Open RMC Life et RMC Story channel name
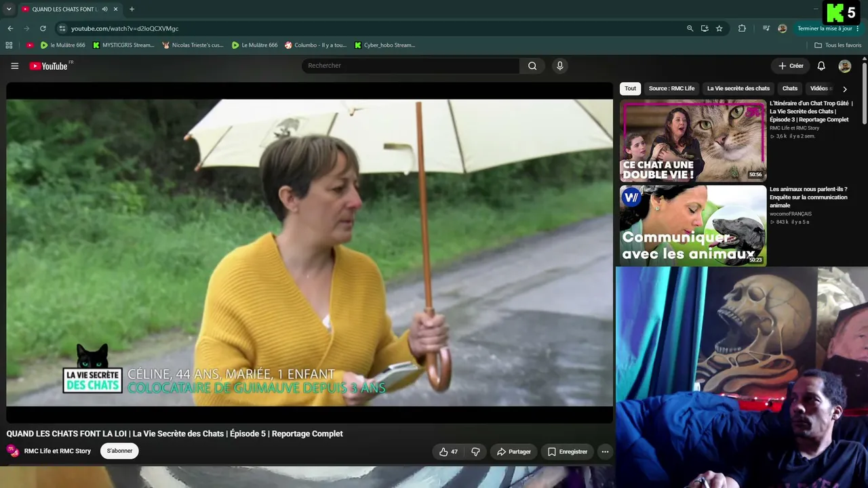Image resolution: width=868 pixels, height=488 pixels. 58,451
